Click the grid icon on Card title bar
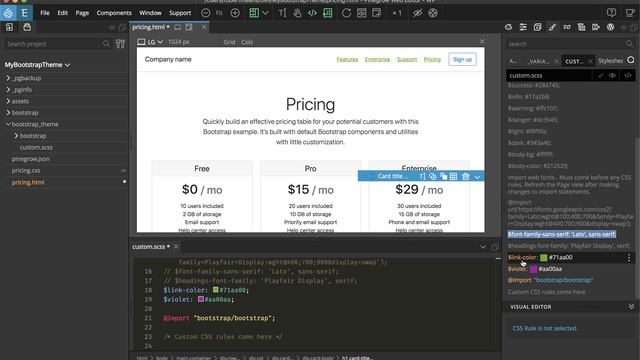This screenshot has width=640, height=360. pyautogui.click(x=453, y=176)
